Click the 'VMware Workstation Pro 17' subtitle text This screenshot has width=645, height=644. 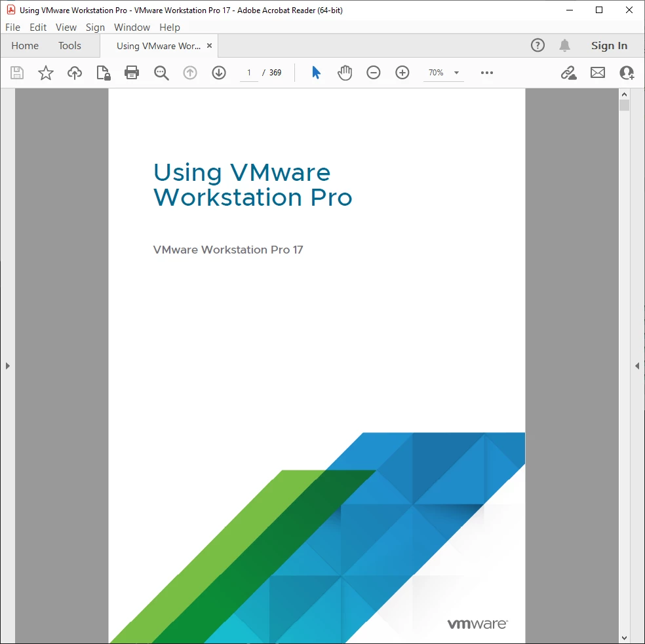pyautogui.click(x=228, y=250)
